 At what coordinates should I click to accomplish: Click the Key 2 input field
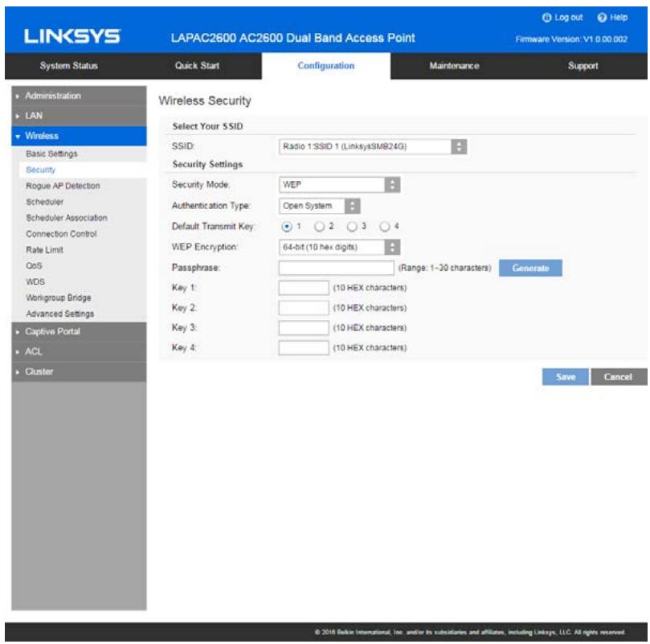(x=304, y=308)
